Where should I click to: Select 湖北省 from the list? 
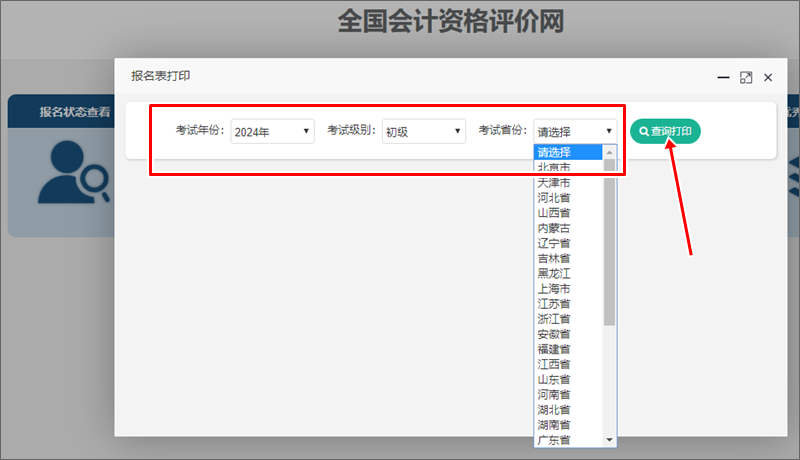pyautogui.click(x=568, y=410)
